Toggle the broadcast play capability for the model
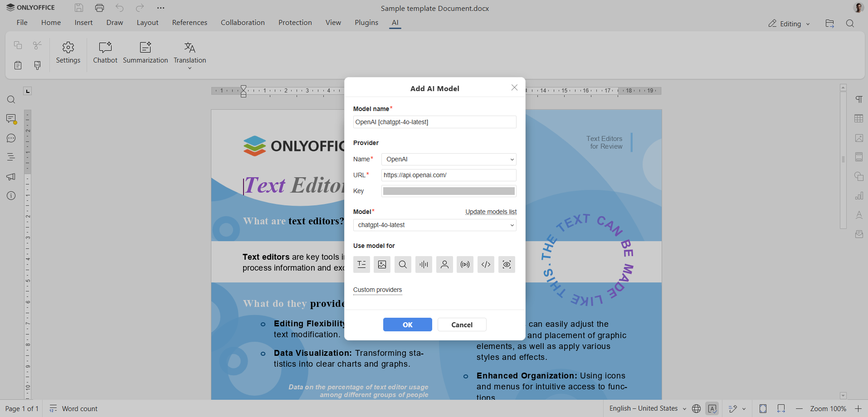The image size is (868, 417). (465, 264)
